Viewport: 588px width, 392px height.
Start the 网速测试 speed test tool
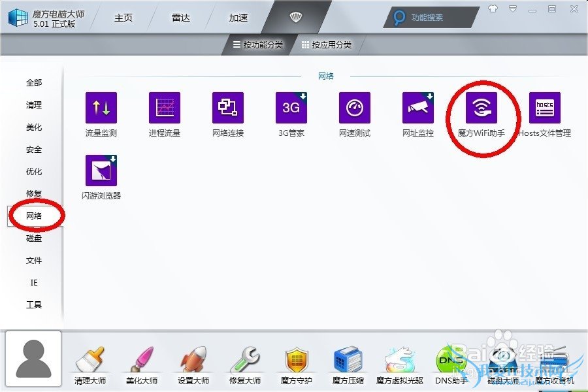(355, 108)
